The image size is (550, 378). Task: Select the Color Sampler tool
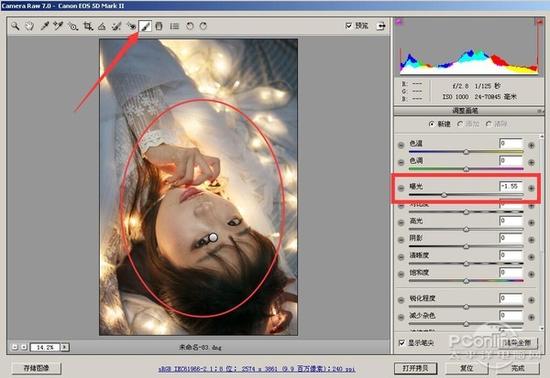[58, 26]
